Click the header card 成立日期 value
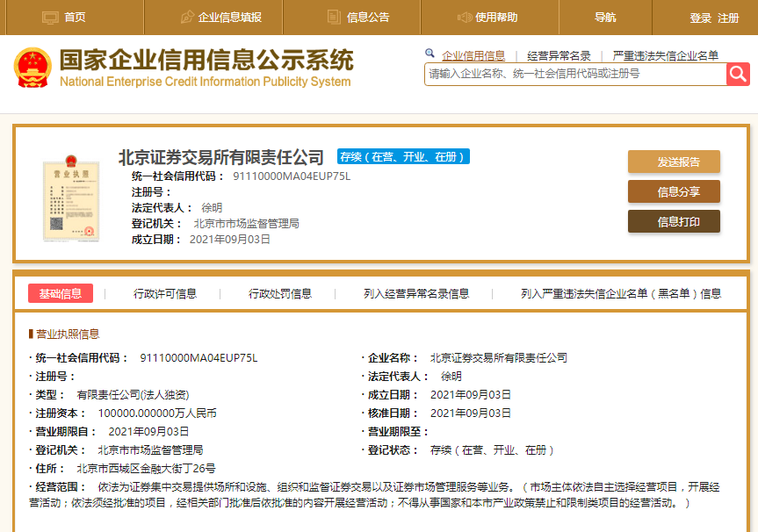The width and height of the screenshot is (758, 532). [229, 240]
